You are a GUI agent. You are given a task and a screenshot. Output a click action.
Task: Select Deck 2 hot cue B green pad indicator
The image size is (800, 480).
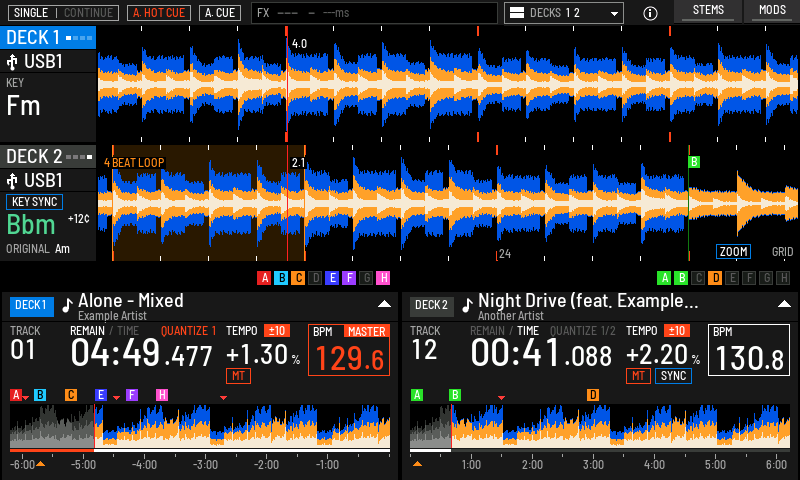click(x=681, y=278)
